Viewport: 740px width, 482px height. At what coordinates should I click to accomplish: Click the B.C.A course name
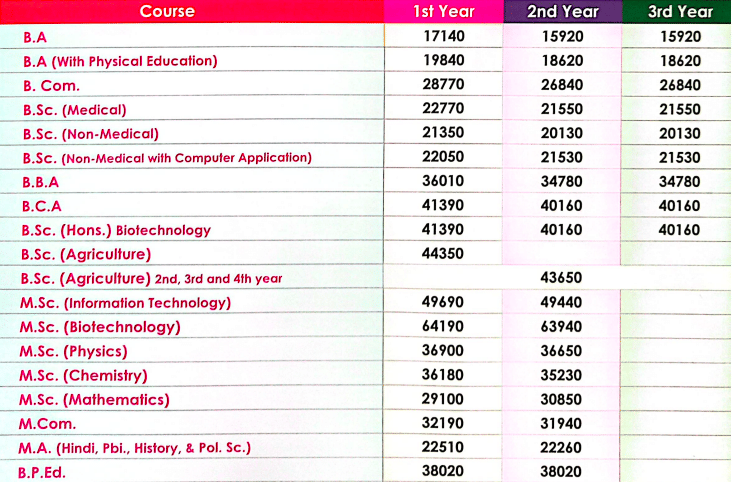[x=41, y=206]
